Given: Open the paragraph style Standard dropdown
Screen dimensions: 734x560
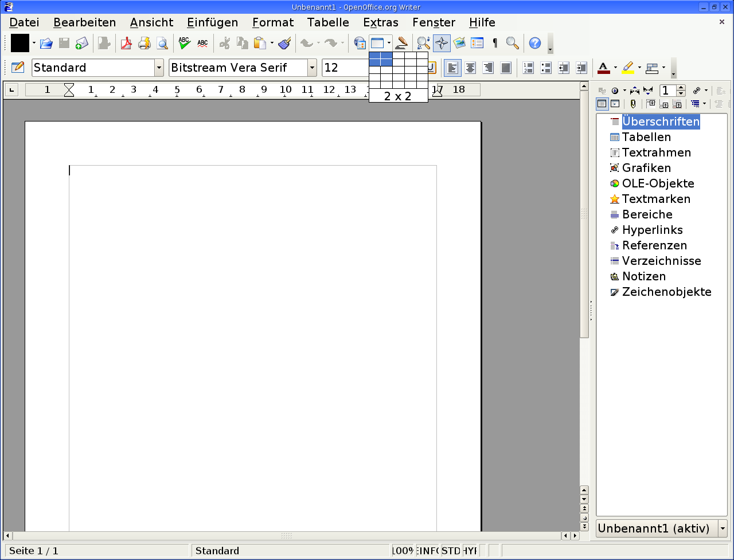Looking at the screenshot, I should [159, 68].
